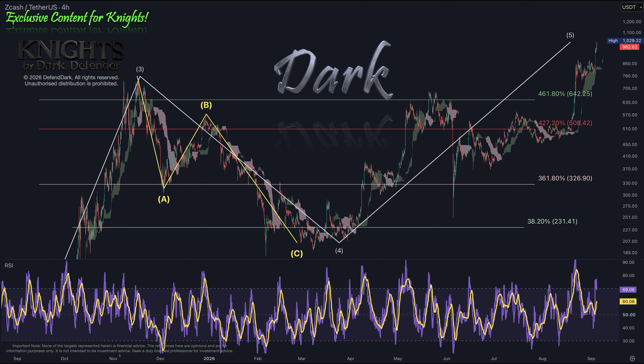
Task: Select the yellow (C) wave label
Action: [297, 254]
